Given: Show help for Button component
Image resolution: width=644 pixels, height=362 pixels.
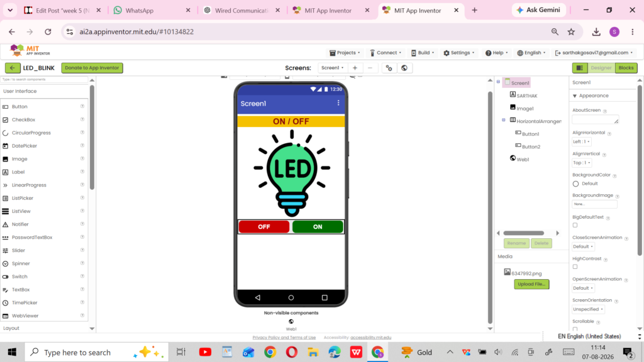Looking at the screenshot, I should coord(82,106).
